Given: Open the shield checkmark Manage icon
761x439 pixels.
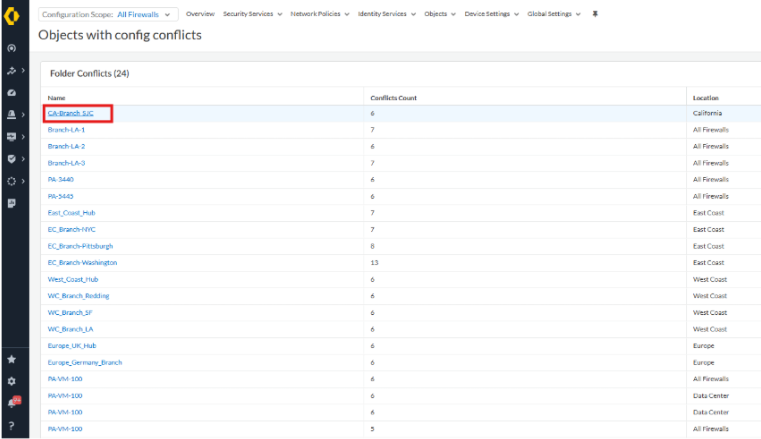Looking at the screenshot, I should coord(12,159).
